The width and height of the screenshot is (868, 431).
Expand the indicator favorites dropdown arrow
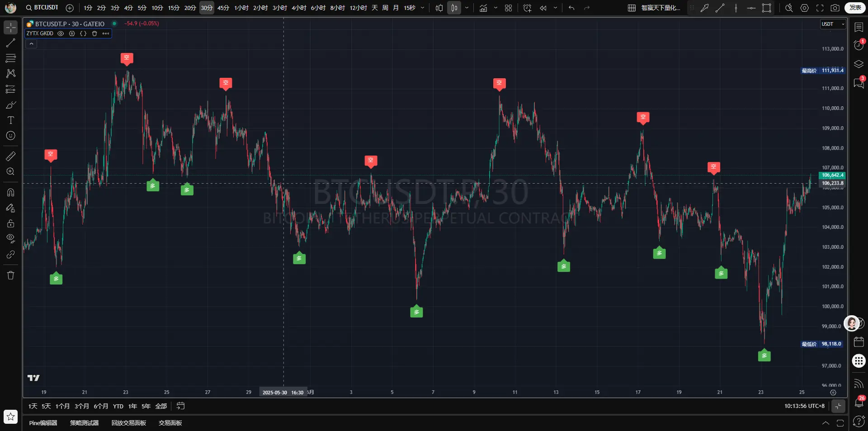495,8
